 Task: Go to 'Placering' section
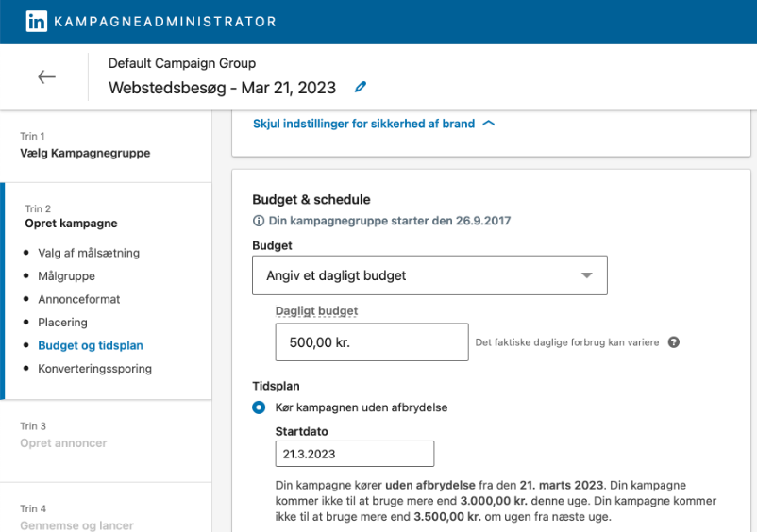click(x=62, y=323)
